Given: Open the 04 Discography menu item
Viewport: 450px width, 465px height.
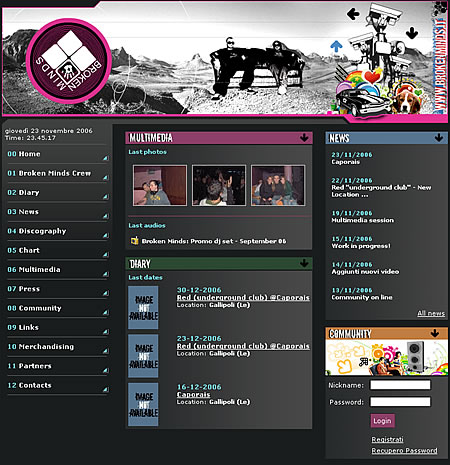Looking at the screenshot, I should point(37,231).
